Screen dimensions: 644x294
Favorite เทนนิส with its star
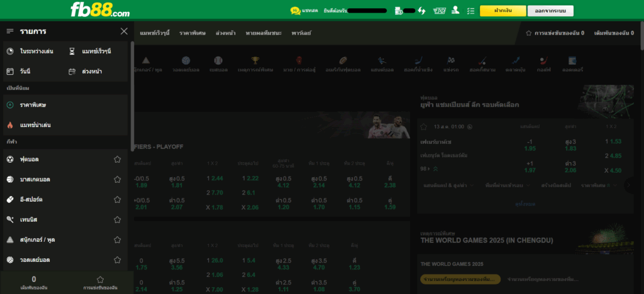[x=118, y=219]
